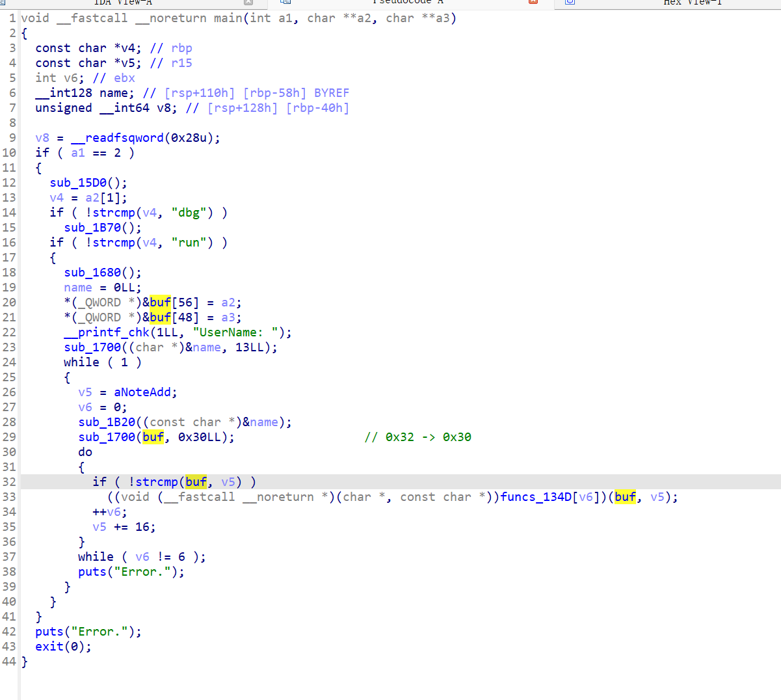Select the funcs_134D function table name
This screenshot has height=700, width=781.
[536, 497]
